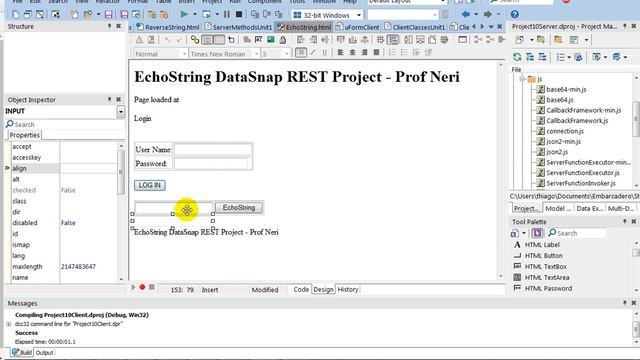640x360 pixels.
Task: Toggle bulleted list formatting
Action: point(404,53)
